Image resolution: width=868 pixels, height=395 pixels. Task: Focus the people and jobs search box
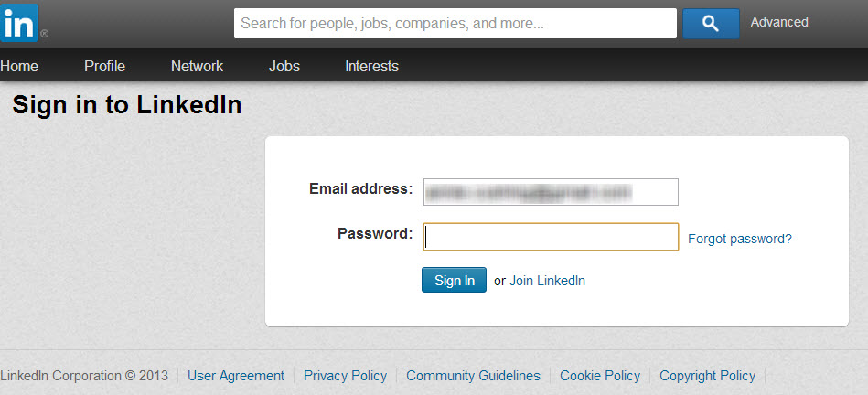click(455, 23)
